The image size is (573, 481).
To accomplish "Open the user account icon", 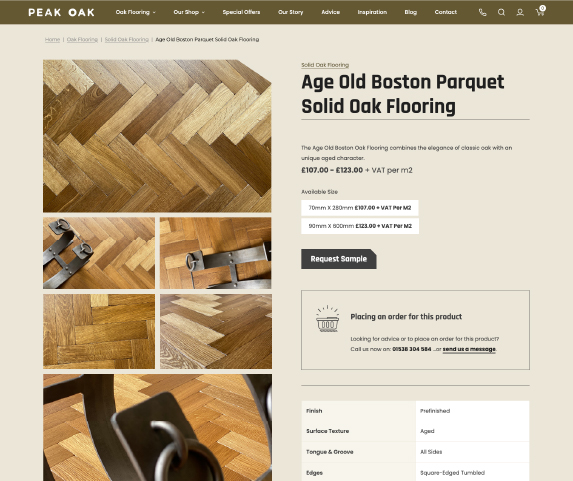I will [x=520, y=12].
